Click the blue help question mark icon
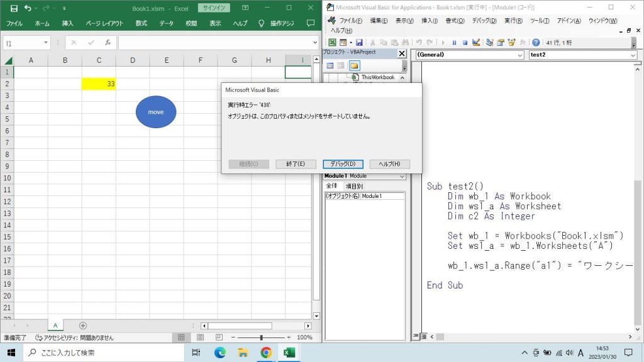The image size is (644, 362). click(x=536, y=43)
